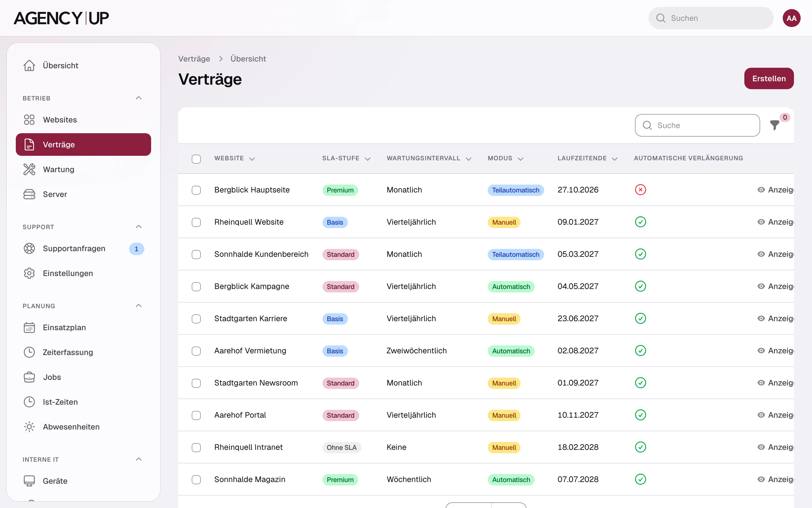Screen dimensions: 812x508
Task: Collapse the Planung sidebar section
Action: click(x=139, y=306)
